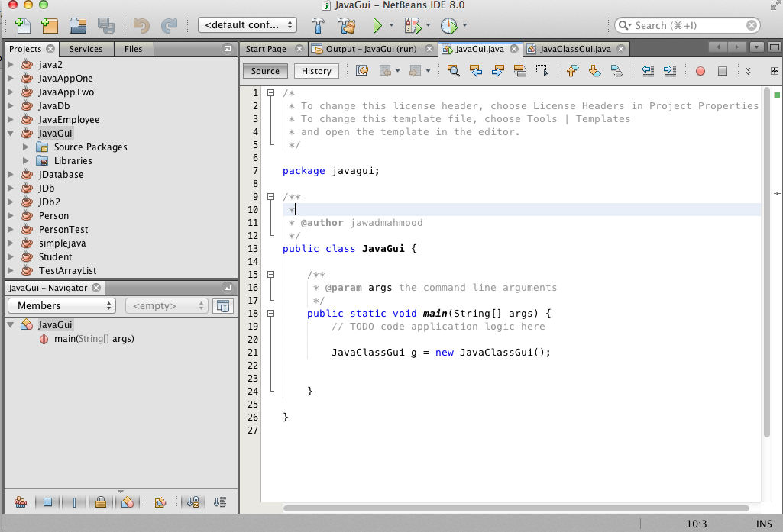Close the Projects panel tab
783x532 pixels.
[x=50, y=49]
